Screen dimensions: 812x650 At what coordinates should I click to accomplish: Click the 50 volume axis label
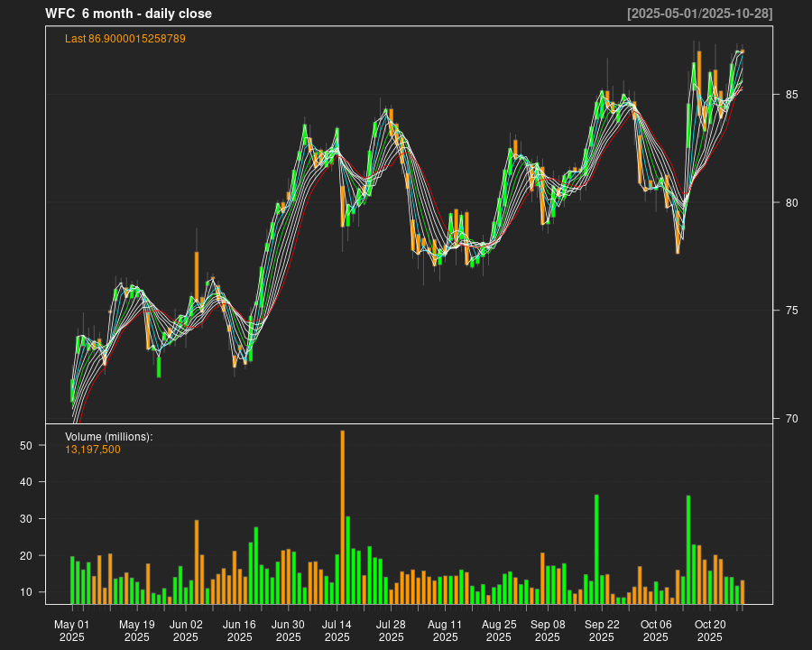point(26,446)
